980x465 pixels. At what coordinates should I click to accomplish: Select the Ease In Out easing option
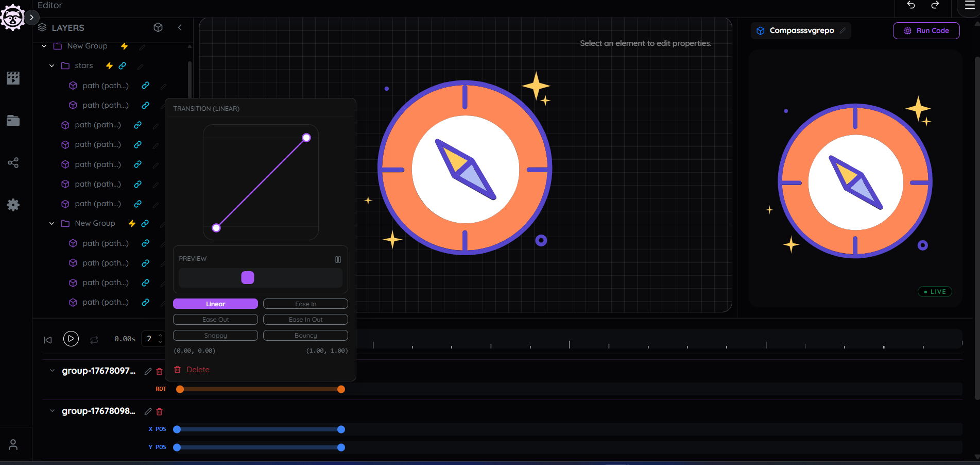coord(305,319)
